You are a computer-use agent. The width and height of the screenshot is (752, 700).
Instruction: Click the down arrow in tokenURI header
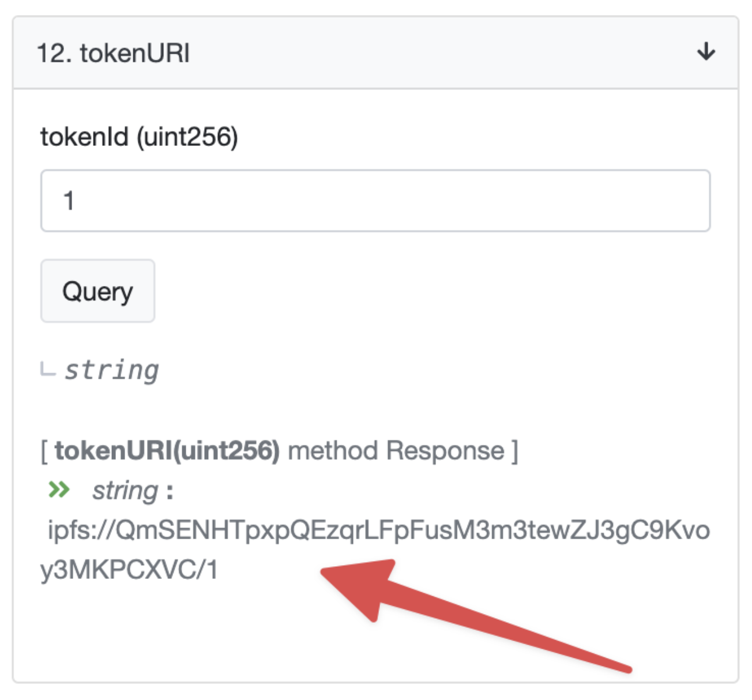click(x=706, y=52)
